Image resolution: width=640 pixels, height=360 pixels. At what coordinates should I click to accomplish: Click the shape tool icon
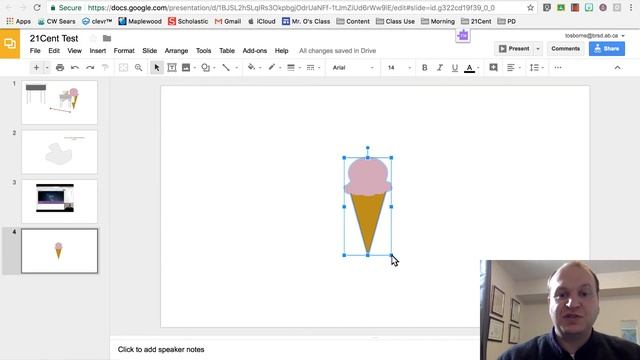click(x=205, y=68)
